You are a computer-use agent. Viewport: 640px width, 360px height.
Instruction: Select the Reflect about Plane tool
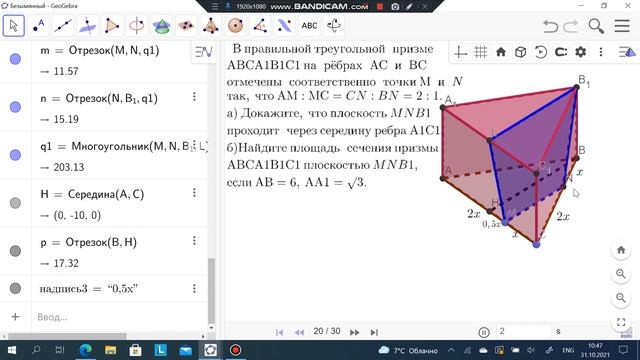[284, 26]
